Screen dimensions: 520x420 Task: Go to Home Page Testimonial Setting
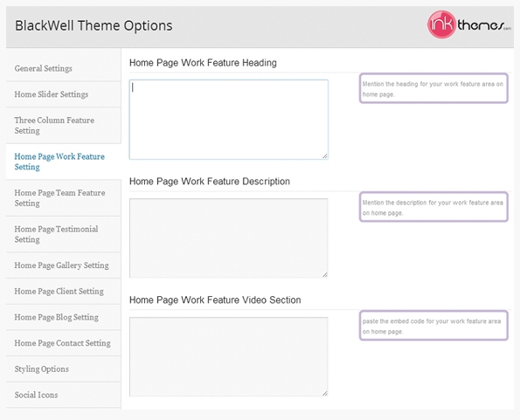(x=63, y=234)
